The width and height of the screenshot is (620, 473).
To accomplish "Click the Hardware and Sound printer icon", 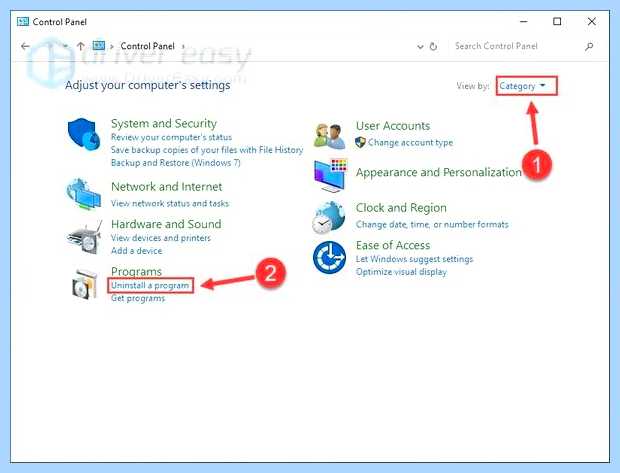I will point(85,237).
